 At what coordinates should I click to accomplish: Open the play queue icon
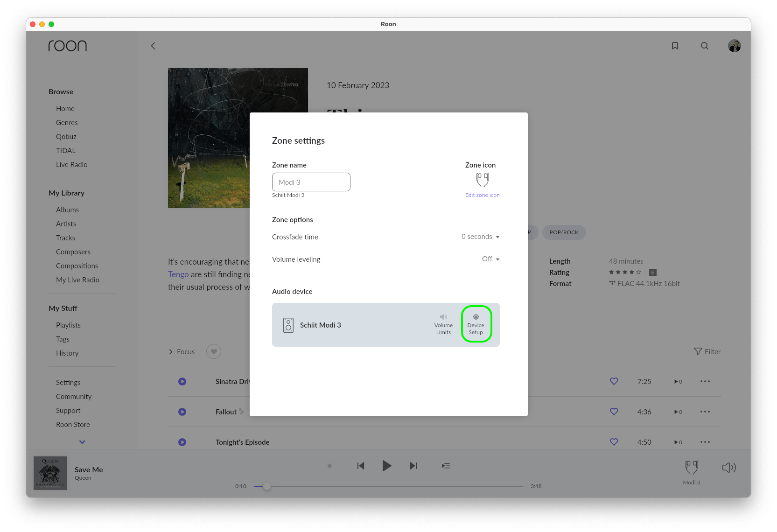coord(446,466)
